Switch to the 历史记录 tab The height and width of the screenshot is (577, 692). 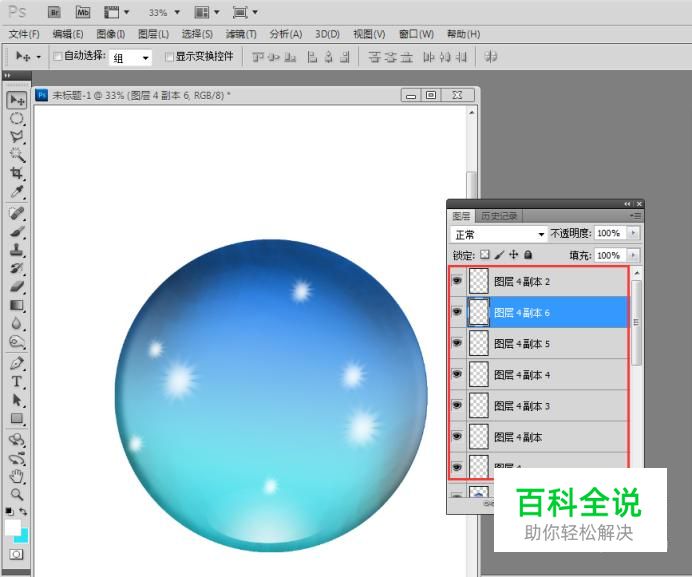click(x=499, y=216)
